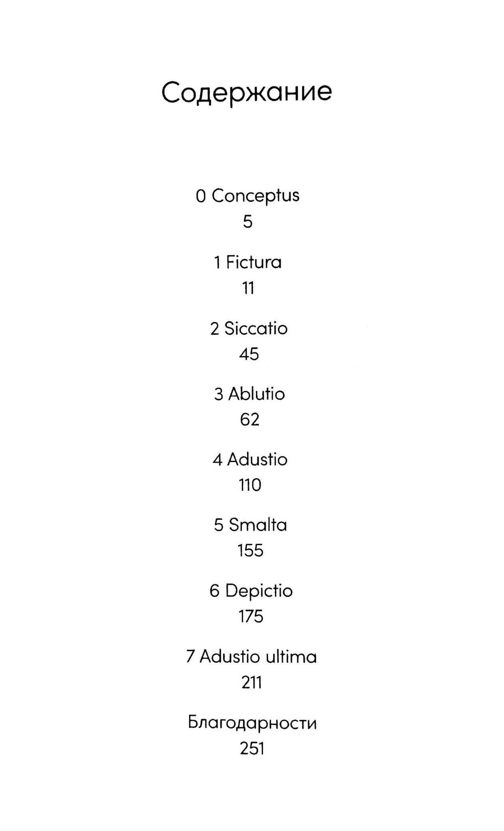The width and height of the screenshot is (504, 831).
Task: Select page number 45 under Siccatio
Action: click(249, 354)
